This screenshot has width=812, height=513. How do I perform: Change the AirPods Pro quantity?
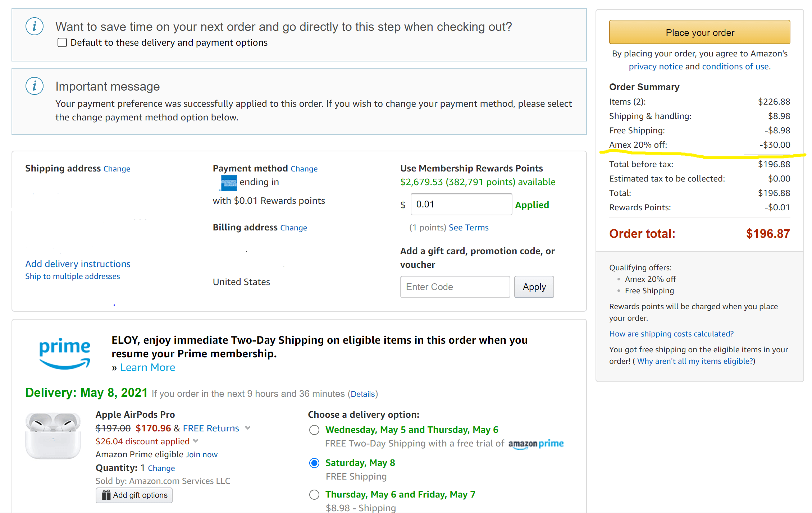[161, 468]
